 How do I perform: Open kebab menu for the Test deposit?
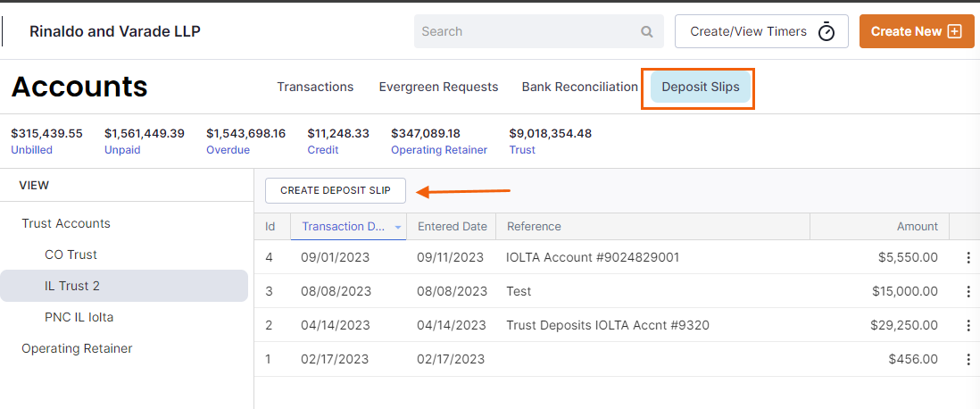click(968, 291)
